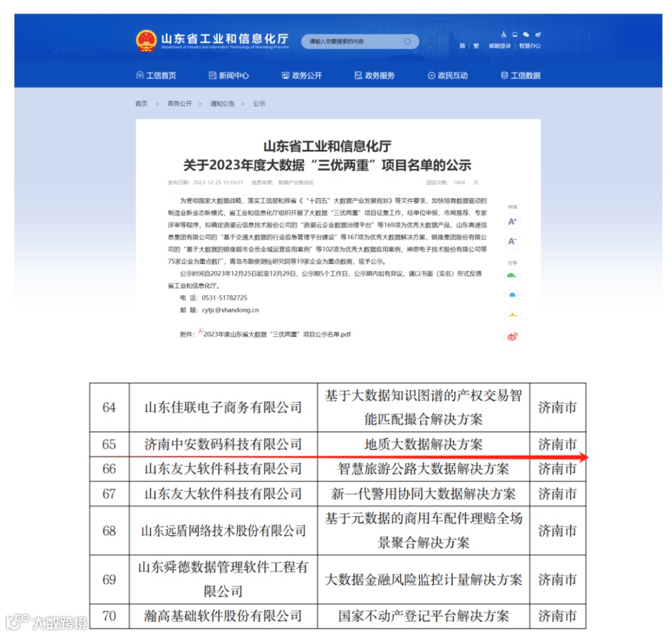Click 首页 in breadcrumb
The width and height of the screenshot is (672, 635).
[141, 103]
